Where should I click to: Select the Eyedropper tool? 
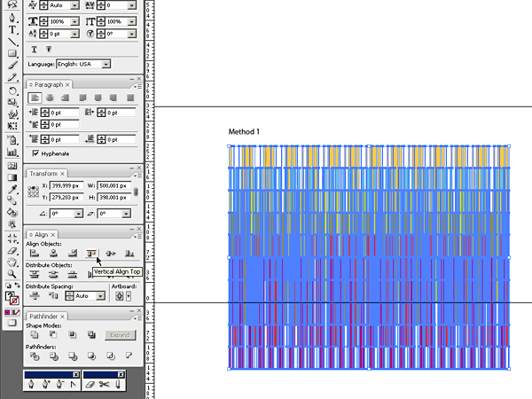coord(12,190)
